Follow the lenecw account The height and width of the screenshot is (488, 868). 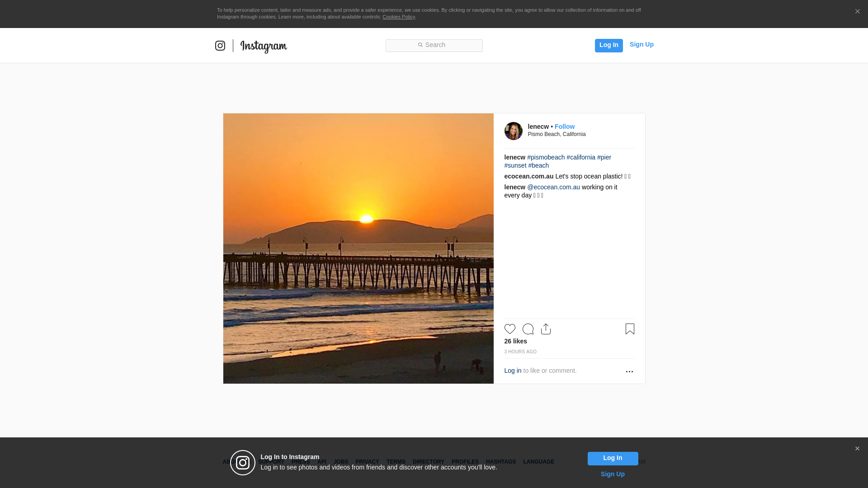(564, 127)
